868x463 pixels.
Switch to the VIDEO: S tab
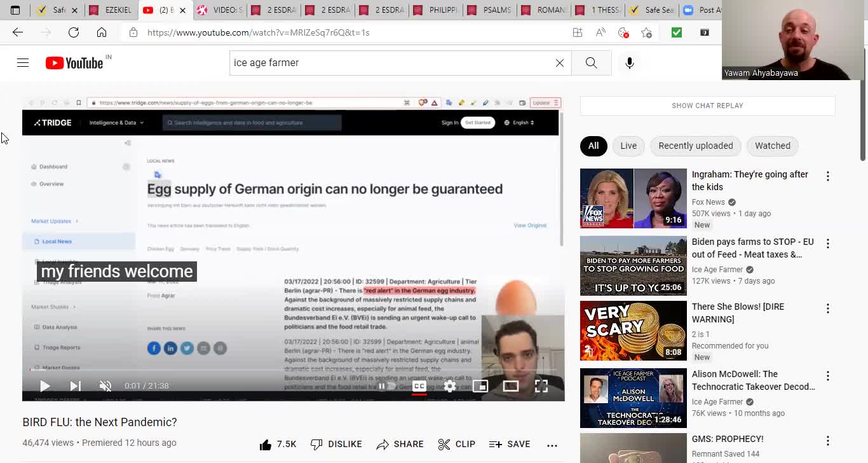tap(219, 10)
